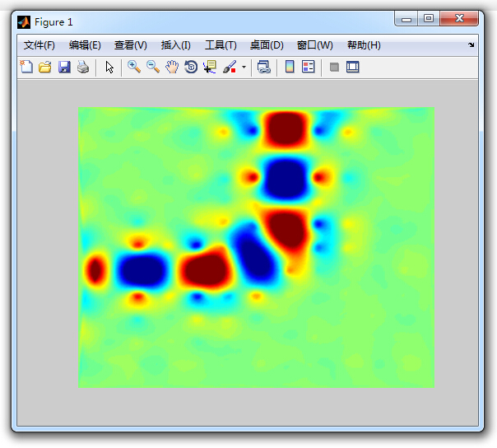The width and height of the screenshot is (497, 448).
Task: Open the 帮助(H) menu
Action: click(x=364, y=45)
